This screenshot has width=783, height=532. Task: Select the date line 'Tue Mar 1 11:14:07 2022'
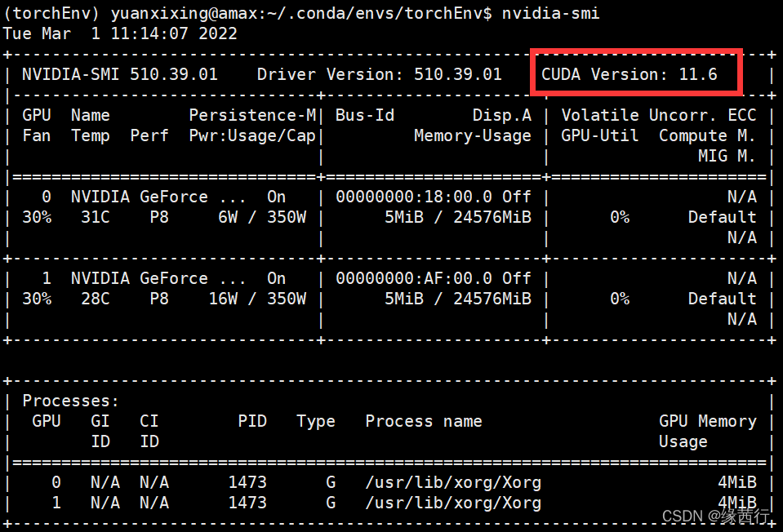coord(120,33)
